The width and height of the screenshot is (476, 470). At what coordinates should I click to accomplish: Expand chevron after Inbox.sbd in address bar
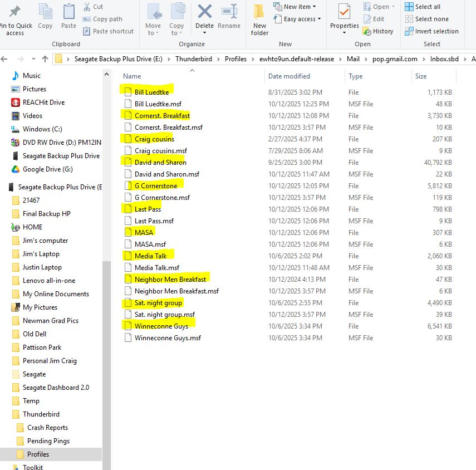[x=465, y=59]
